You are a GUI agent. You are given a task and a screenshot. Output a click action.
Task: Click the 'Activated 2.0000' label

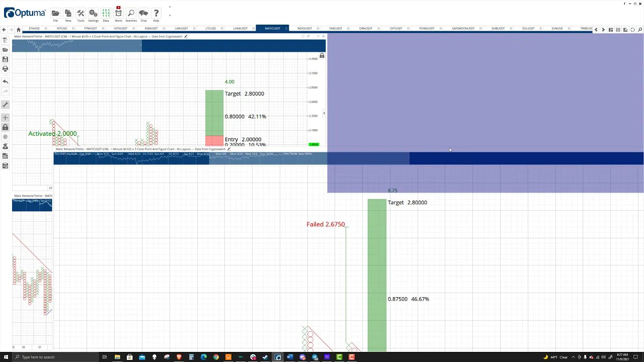coord(52,134)
